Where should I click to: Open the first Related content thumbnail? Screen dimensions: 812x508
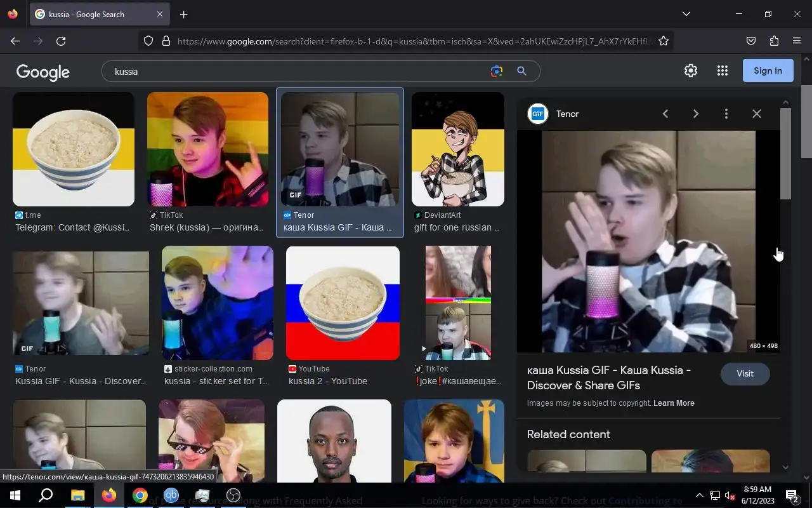tap(587, 461)
